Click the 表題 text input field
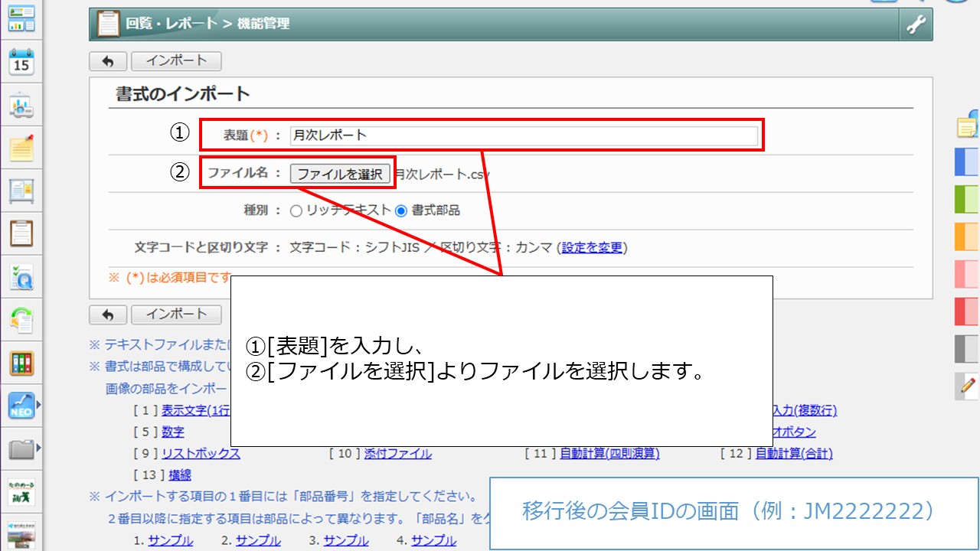 [x=524, y=135]
